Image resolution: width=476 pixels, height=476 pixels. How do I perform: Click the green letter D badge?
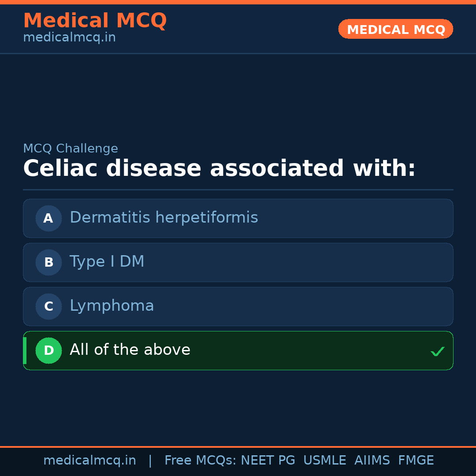point(48,350)
